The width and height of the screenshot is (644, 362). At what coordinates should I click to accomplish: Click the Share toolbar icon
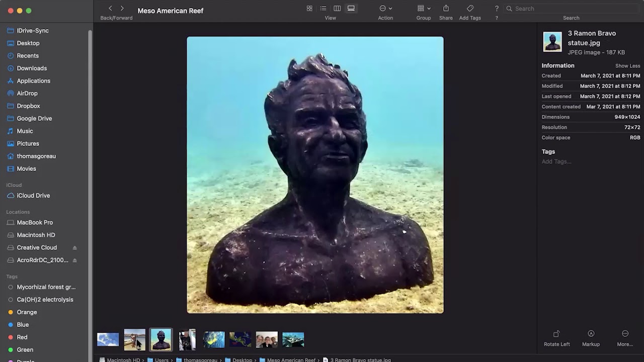[446, 9]
